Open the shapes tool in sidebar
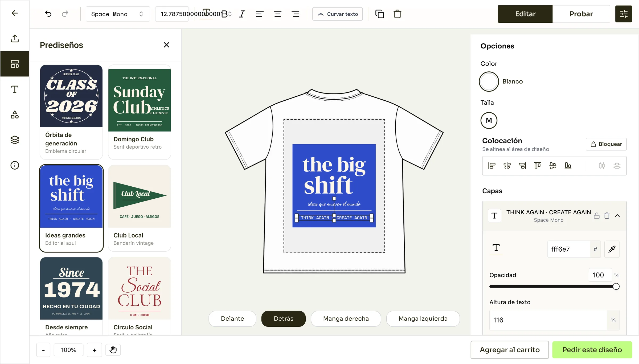The image size is (639, 364). tap(15, 114)
